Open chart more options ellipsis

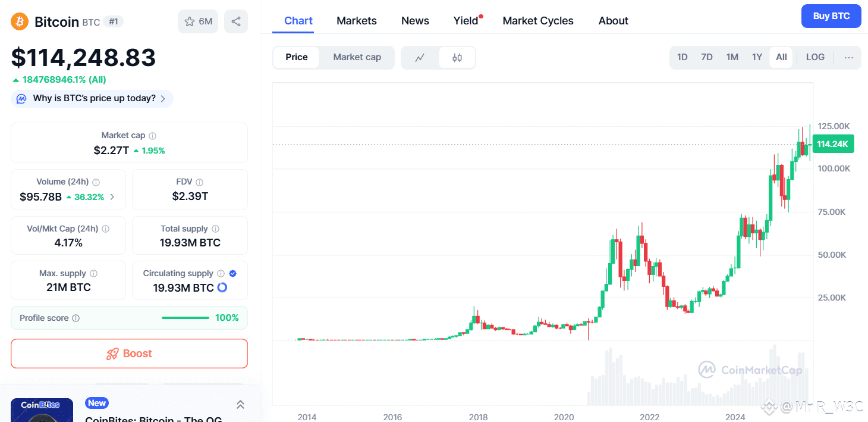(848, 57)
